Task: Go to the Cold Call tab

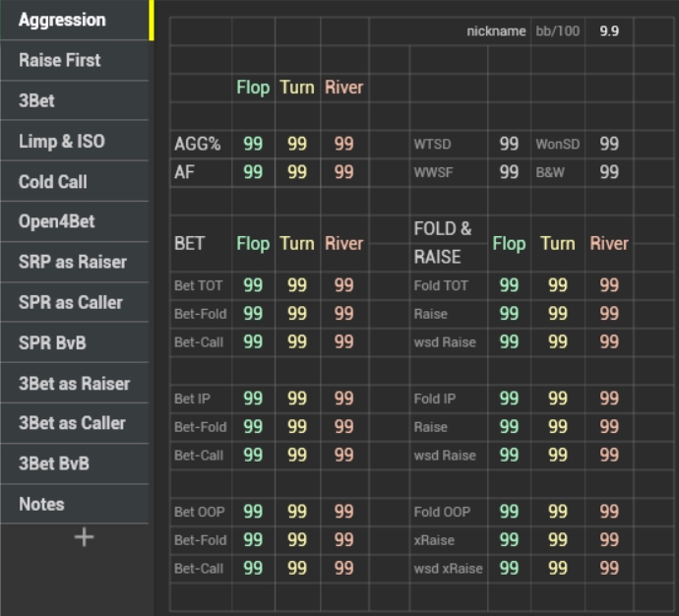Action: (x=53, y=182)
